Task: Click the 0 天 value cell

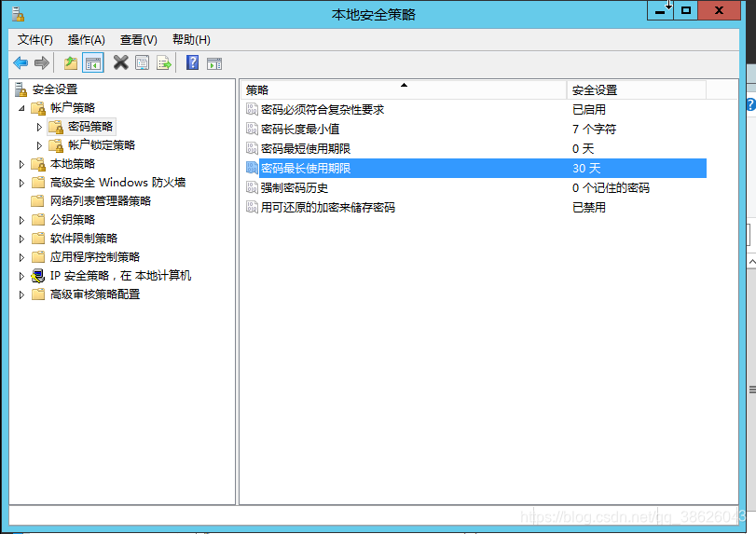Action: coord(583,149)
